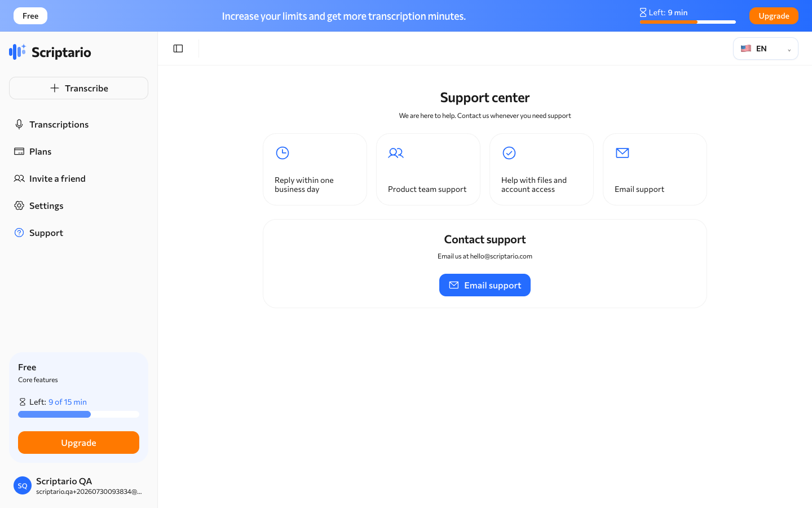Click the Scriptario logo icon

point(17,52)
